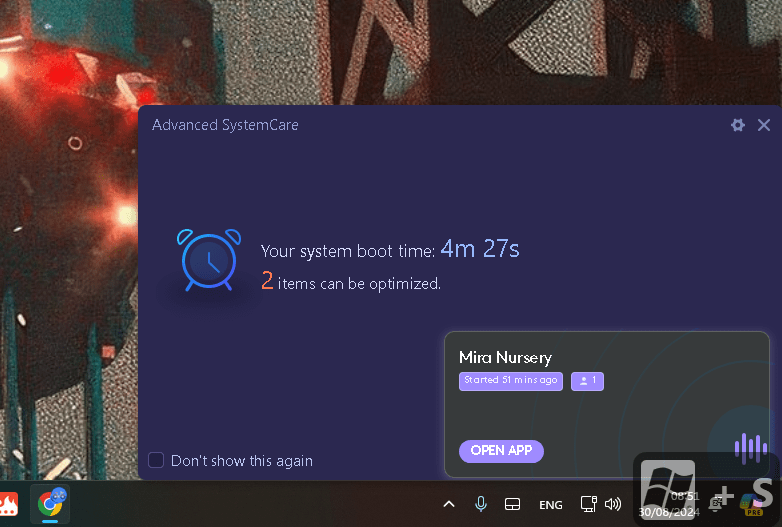This screenshot has height=527, width=782.
Task: Open the red app icon on the taskbar
Action: coord(8,504)
